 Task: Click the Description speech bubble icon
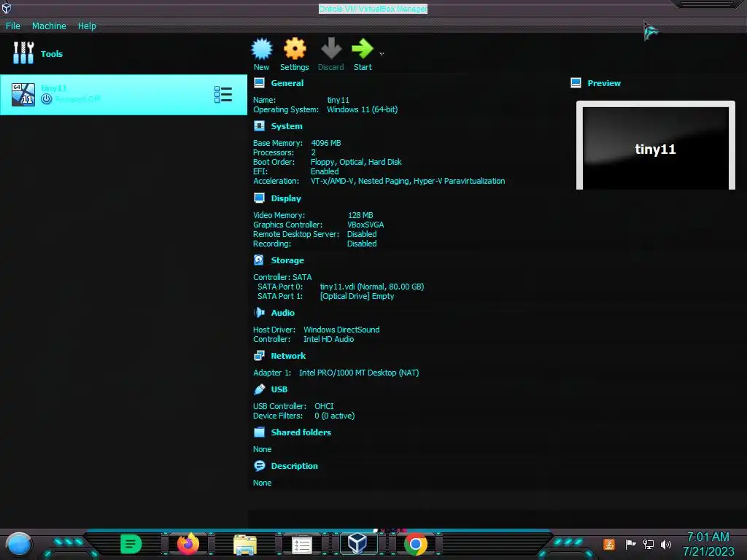coord(259,466)
